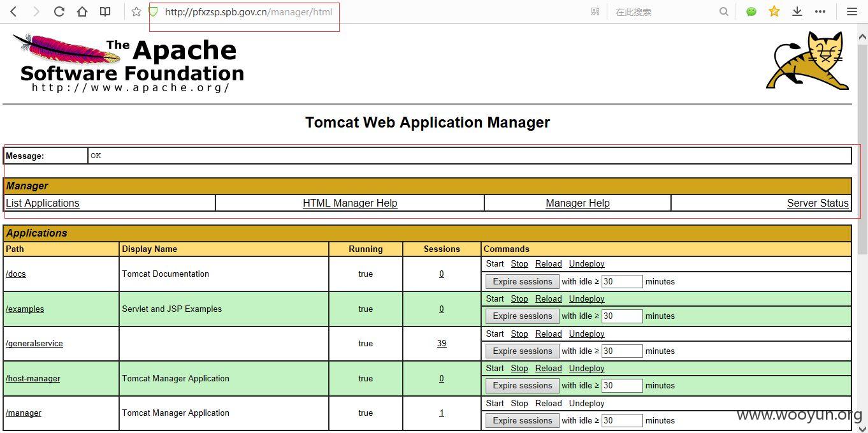Image resolution: width=868 pixels, height=433 pixels.
Task: Edit idle minutes field in /generalservice row
Action: click(622, 351)
